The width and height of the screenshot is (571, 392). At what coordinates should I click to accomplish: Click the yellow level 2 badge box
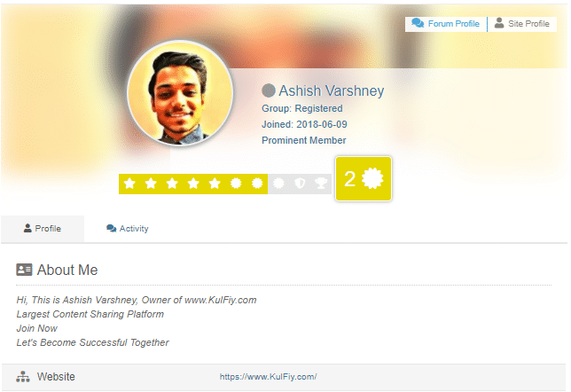coord(364,178)
